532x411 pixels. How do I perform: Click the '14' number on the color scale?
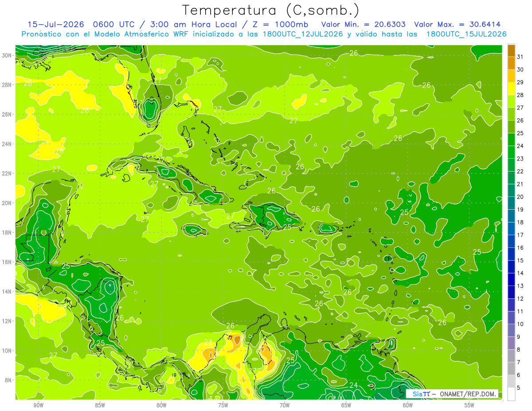click(x=520, y=274)
